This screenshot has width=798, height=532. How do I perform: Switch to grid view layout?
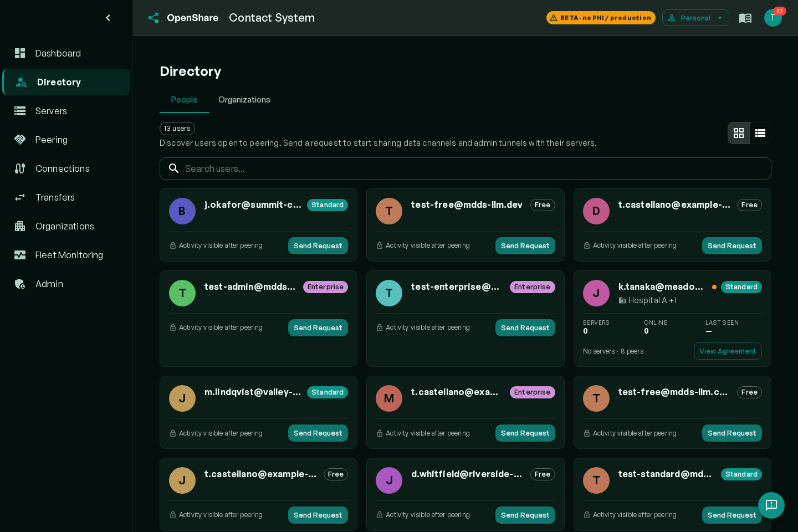(x=739, y=133)
